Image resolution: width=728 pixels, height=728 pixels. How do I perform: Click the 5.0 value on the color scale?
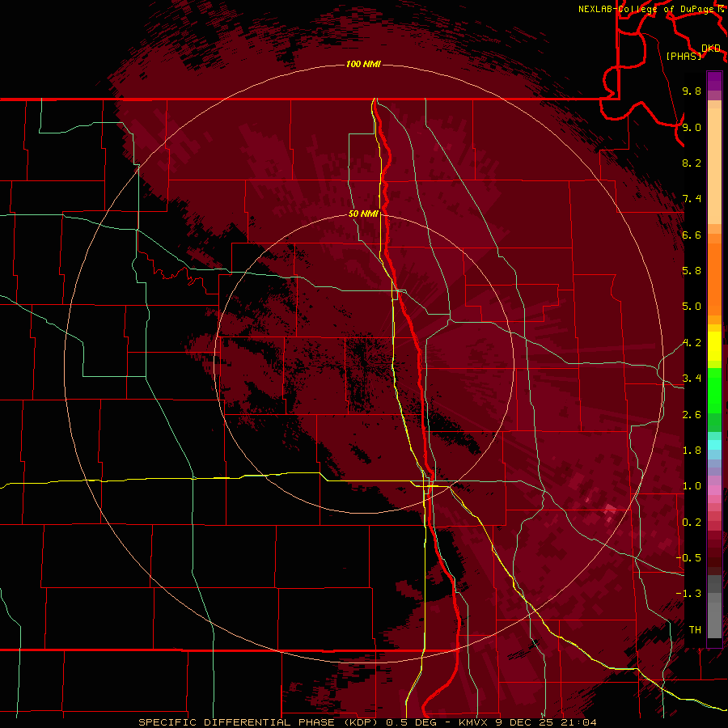[692, 307]
